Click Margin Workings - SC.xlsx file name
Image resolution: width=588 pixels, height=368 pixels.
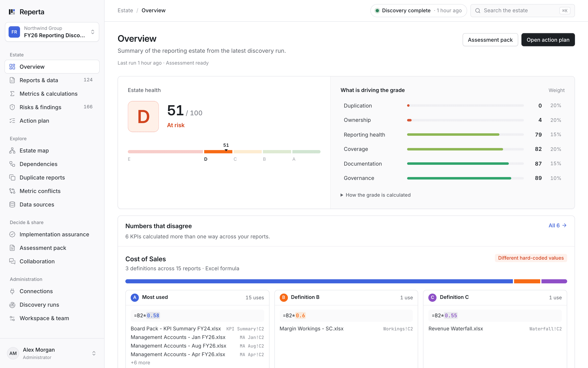(312, 329)
